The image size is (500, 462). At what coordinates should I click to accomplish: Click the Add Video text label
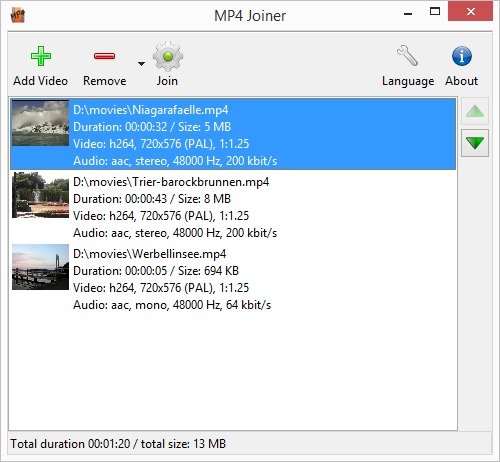41,81
